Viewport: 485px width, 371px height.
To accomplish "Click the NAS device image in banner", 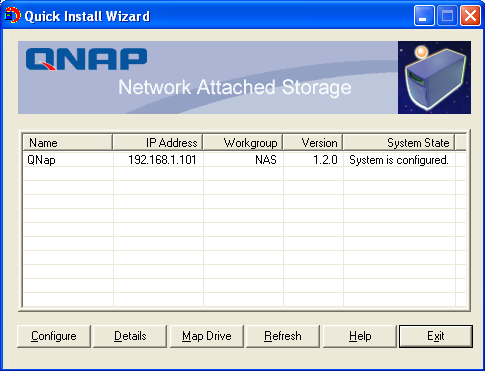I will (x=434, y=77).
